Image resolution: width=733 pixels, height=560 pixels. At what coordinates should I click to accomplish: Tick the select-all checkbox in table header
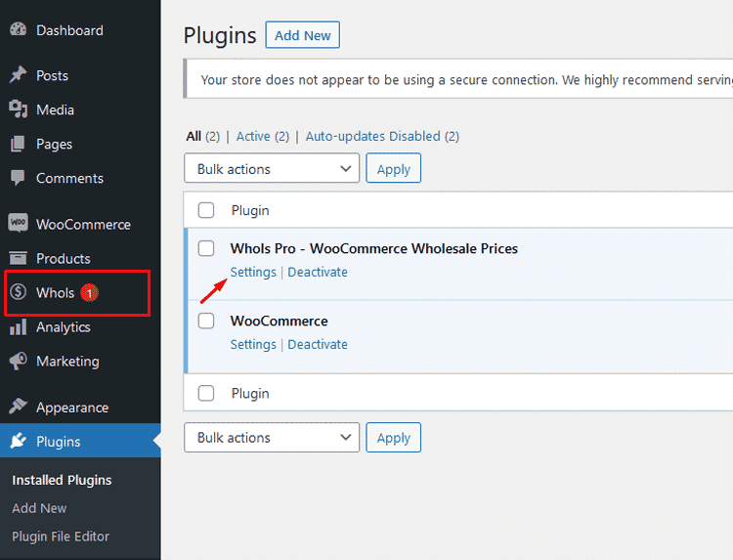206,210
